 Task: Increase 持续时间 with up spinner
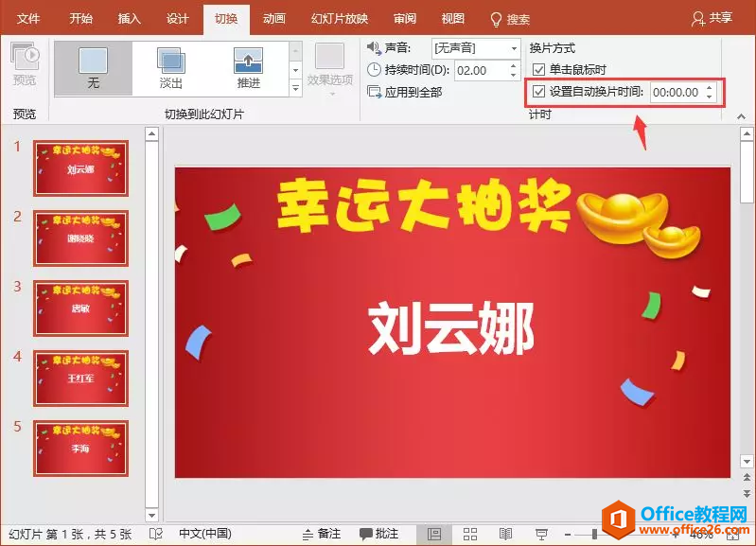514,65
